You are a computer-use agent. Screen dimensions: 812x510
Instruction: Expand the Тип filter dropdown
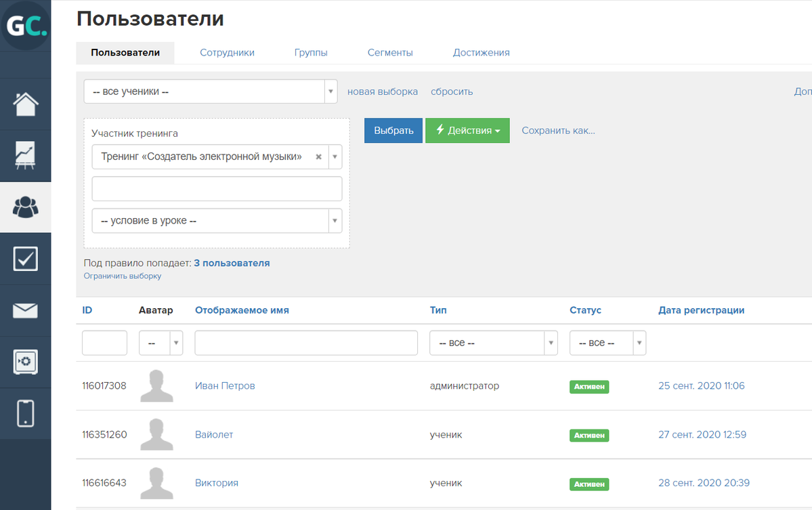click(x=493, y=343)
